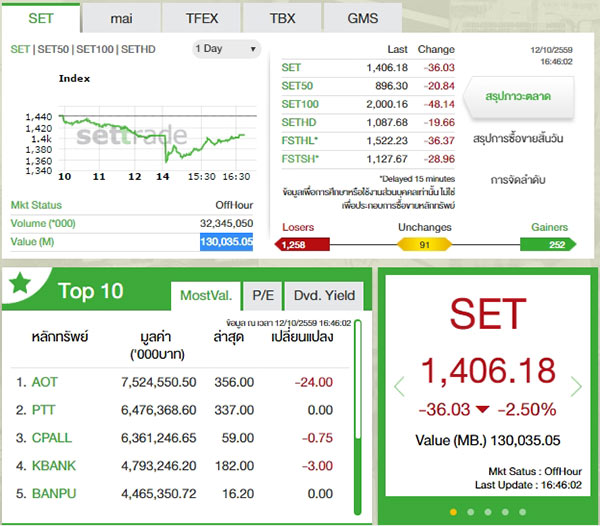
Task: Select the fourth carousel dot
Action: (505, 512)
